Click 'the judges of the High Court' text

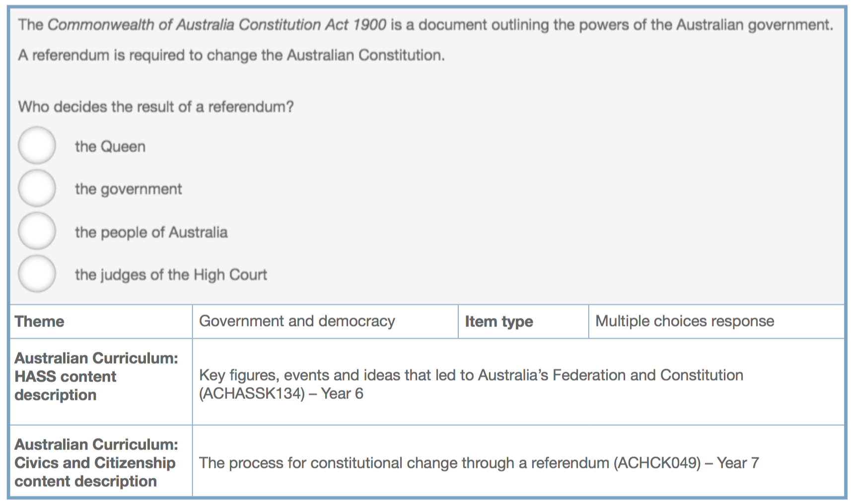[x=171, y=275]
